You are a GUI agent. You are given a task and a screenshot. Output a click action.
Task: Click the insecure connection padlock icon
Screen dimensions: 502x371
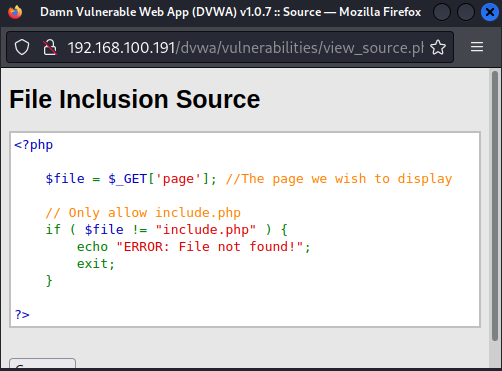click(50, 47)
